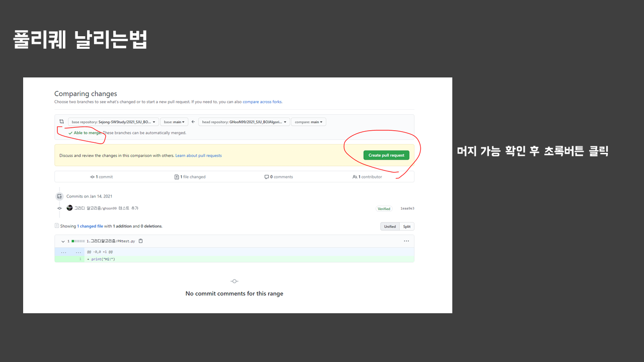Open the head repository dropdown
Image resolution: width=644 pixels, height=362 pixels.
pos(244,122)
